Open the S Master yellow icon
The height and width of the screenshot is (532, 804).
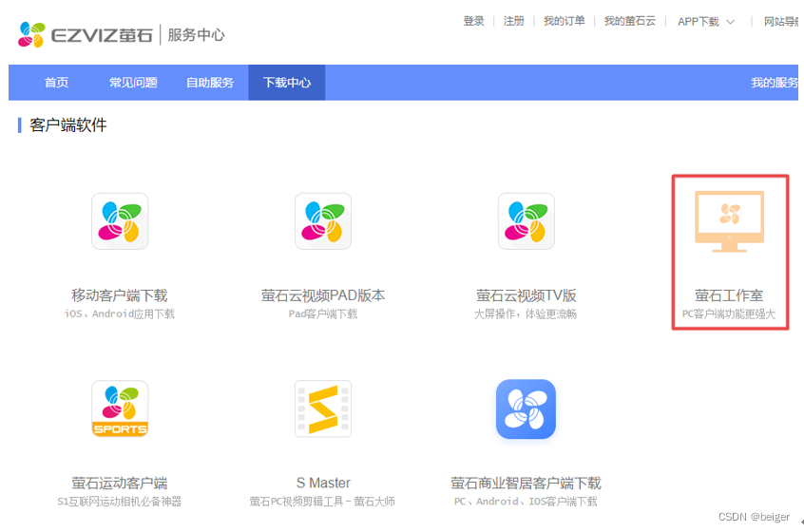pyautogui.click(x=323, y=408)
